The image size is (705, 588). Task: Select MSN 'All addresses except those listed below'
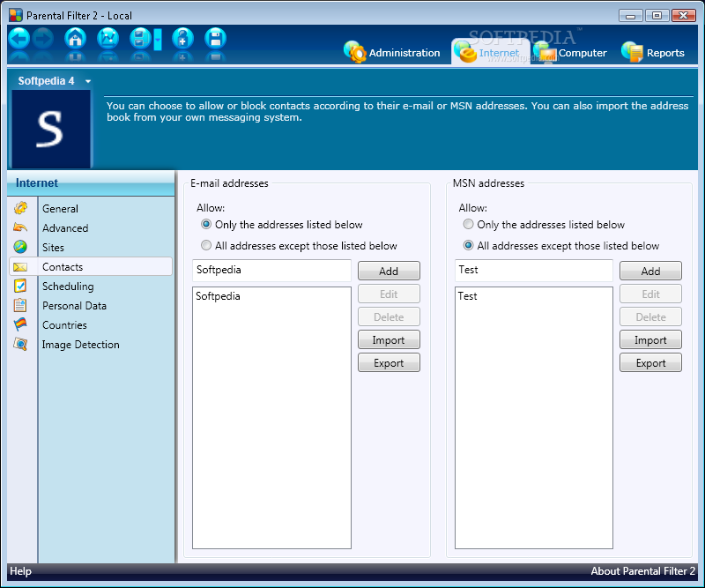coord(468,245)
